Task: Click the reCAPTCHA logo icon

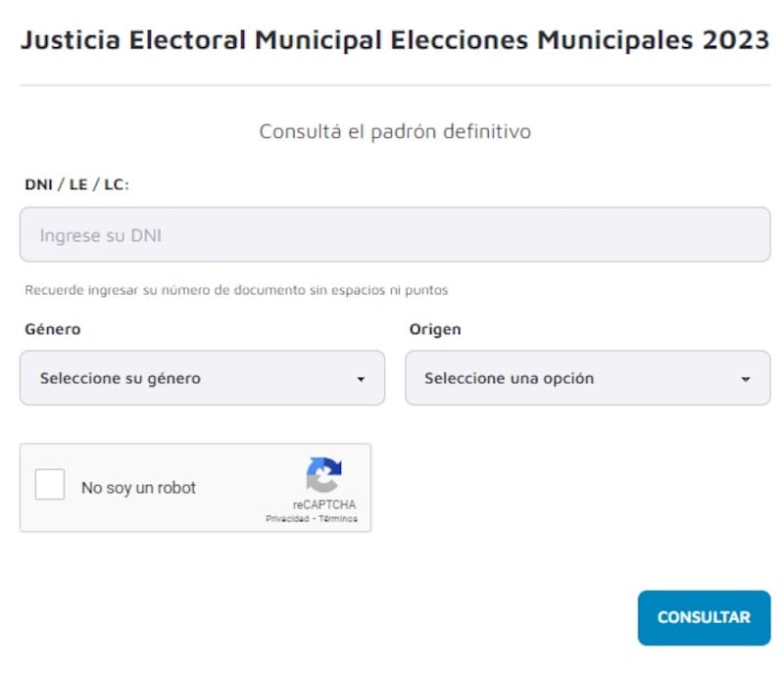Action: pyautogui.click(x=323, y=475)
